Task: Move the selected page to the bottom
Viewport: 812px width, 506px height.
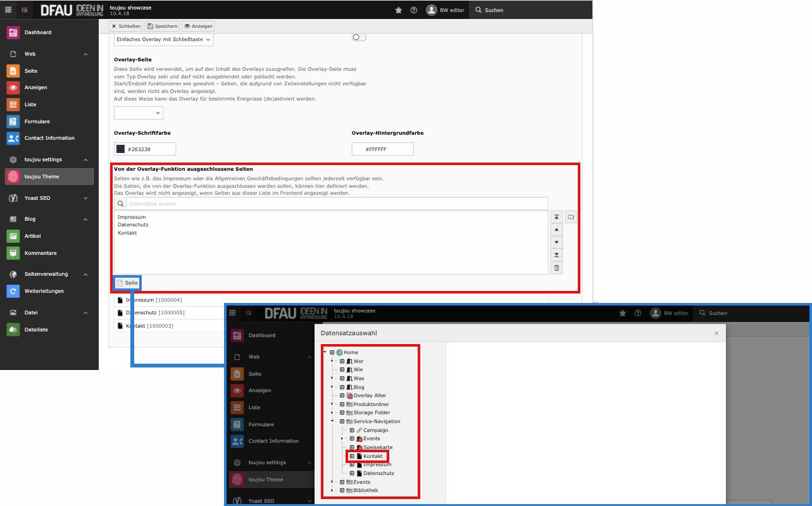Action: (x=556, y=255)
